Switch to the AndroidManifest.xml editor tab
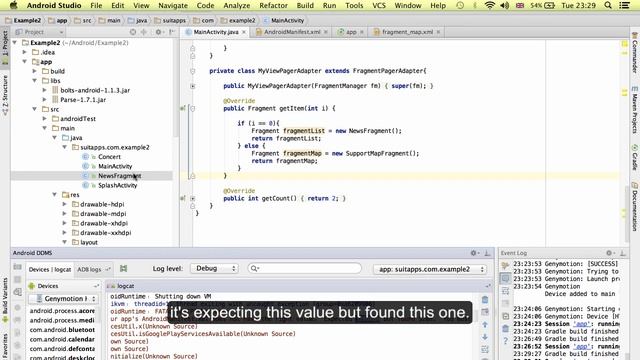This screenshot has width=640, height=360. [292, 32]
